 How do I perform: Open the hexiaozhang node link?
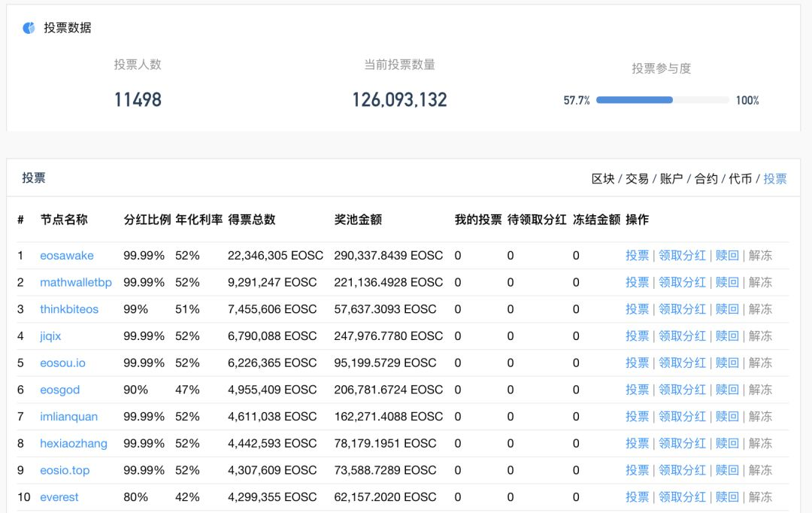click(74, 444)
